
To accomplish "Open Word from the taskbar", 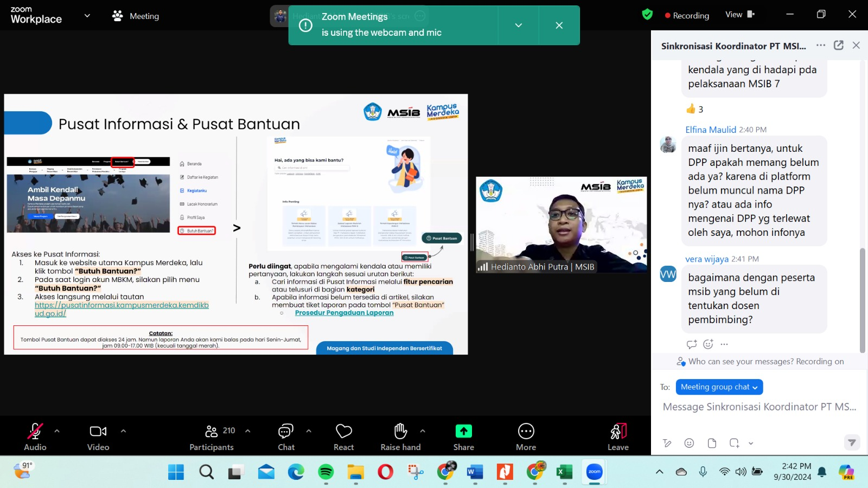I will [x=475, y=472].
